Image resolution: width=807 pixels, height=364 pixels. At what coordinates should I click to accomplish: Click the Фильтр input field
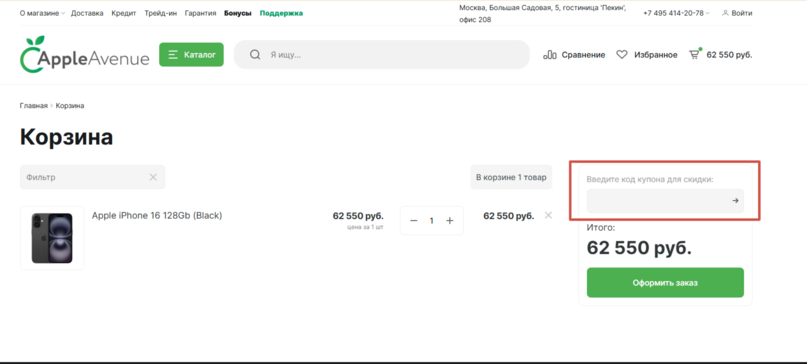[92, 177]
